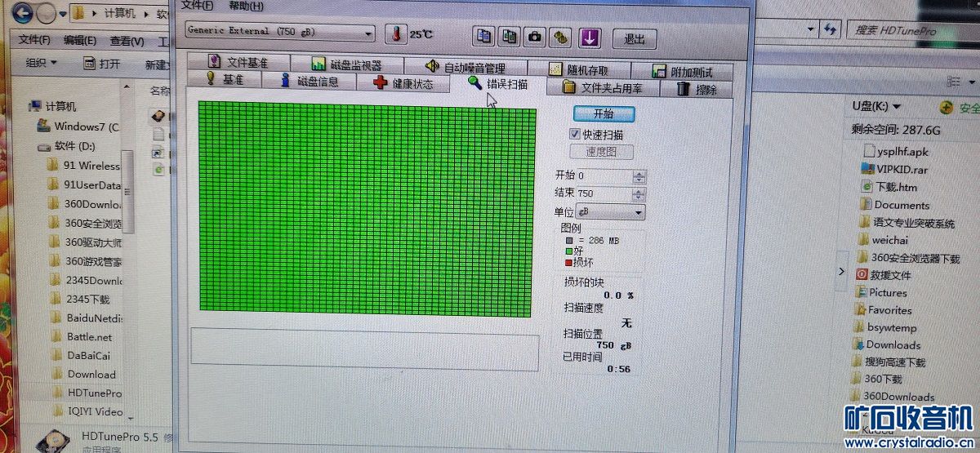Open the 帮助(H) menu in HD Tune
Screen dimensions: 980x453
coord(246,6)
